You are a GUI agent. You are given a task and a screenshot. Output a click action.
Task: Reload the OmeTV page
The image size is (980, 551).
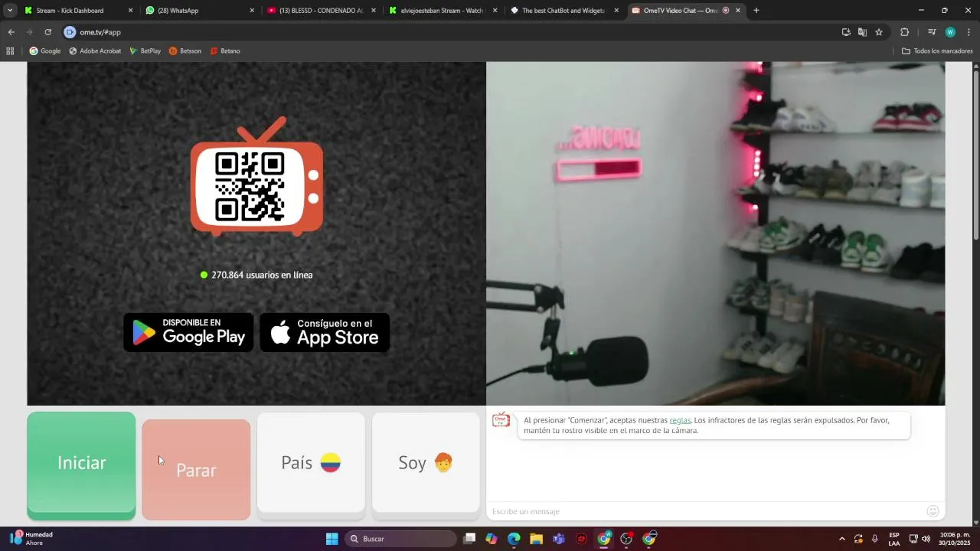click(47, 32)
